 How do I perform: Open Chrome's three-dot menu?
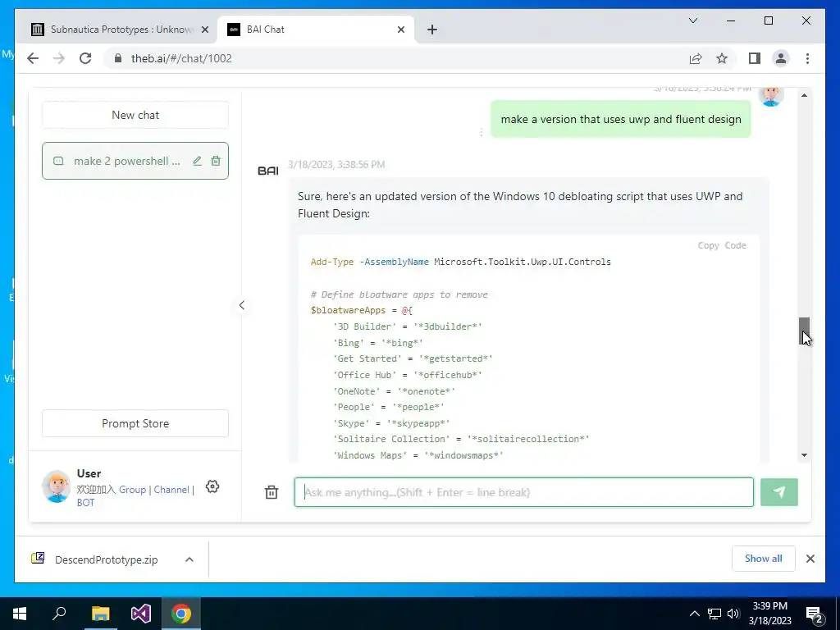click(807, 58)
